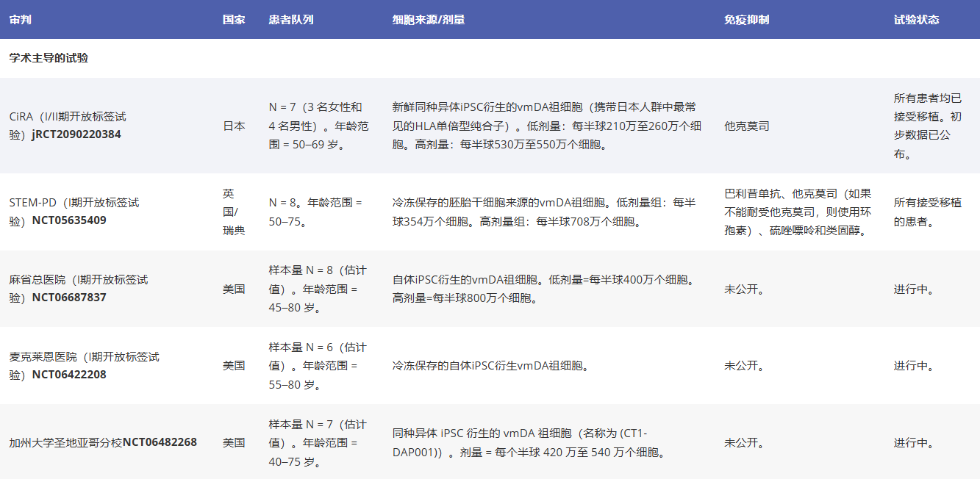Click the 冷冻保存的自体iPSC衍生vmDA祖细胞 cell
Viewport: 980px width, 479px height.
click(490, 365)
